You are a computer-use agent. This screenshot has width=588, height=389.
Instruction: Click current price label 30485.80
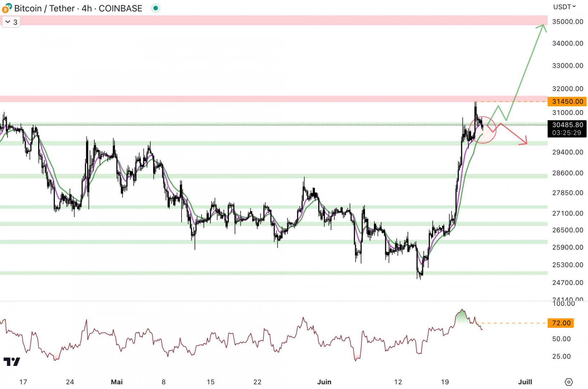point(567,125)
